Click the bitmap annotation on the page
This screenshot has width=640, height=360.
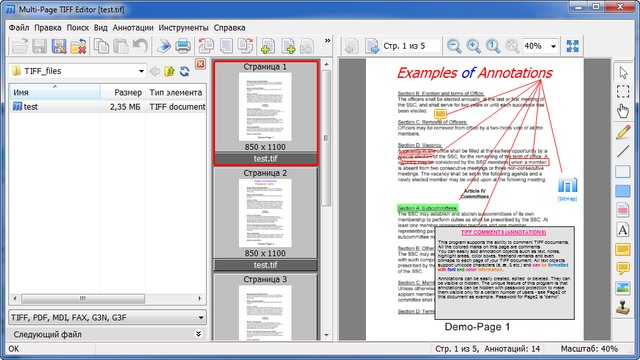point(568,188)
